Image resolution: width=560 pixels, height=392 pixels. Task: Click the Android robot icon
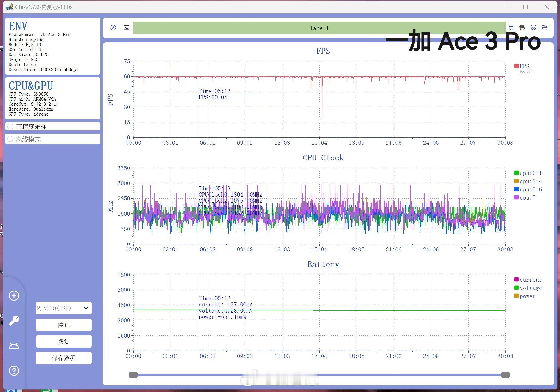tap(14, 346)
